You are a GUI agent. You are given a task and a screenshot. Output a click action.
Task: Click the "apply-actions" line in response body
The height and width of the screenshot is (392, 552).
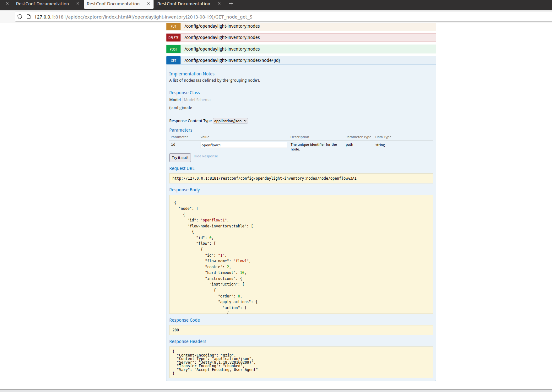[x=238, y=302]
